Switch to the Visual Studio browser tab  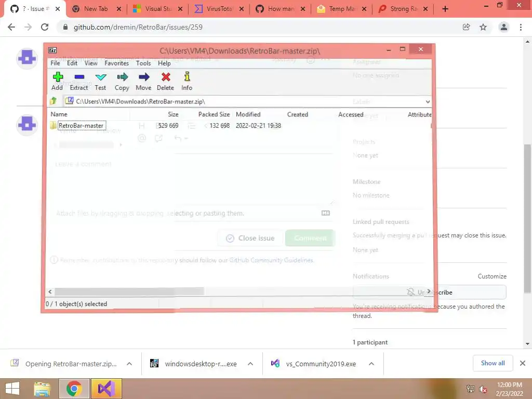click(158, 9)
